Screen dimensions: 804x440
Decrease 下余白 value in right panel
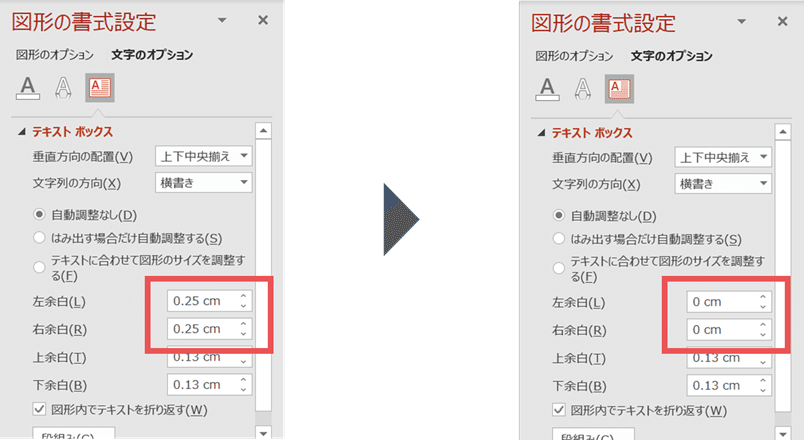(763, 391)
